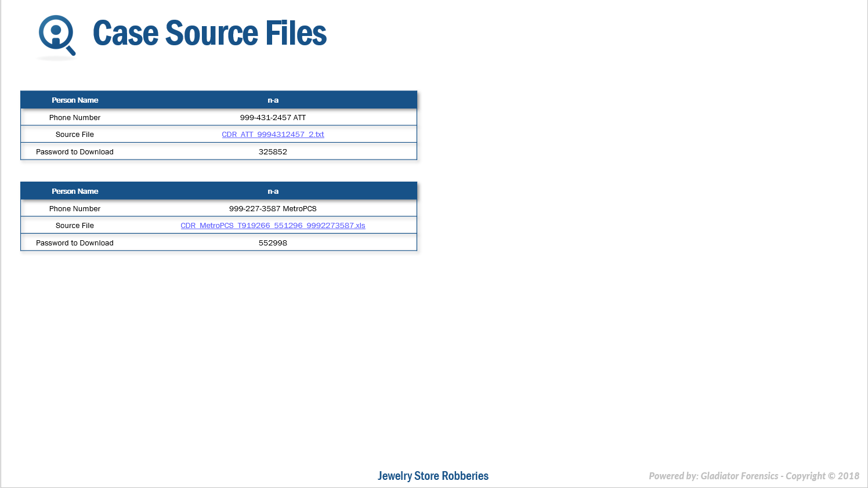The image size is (868, 488).
Task: Click the download password 552998
Action: (273, 243)
